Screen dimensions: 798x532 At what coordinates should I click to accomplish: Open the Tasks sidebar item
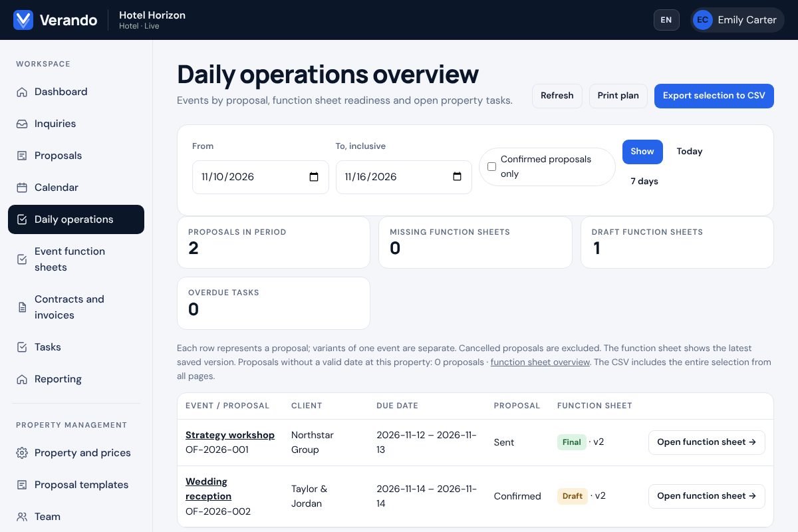76,347
